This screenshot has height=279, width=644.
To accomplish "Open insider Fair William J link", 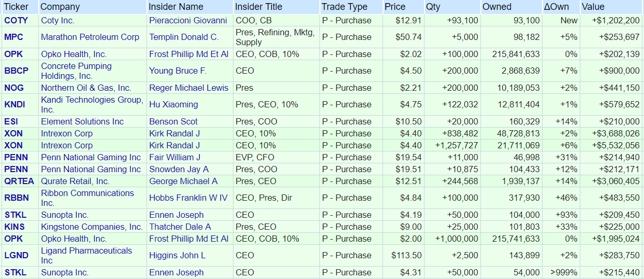I will [x=174, y=157].
